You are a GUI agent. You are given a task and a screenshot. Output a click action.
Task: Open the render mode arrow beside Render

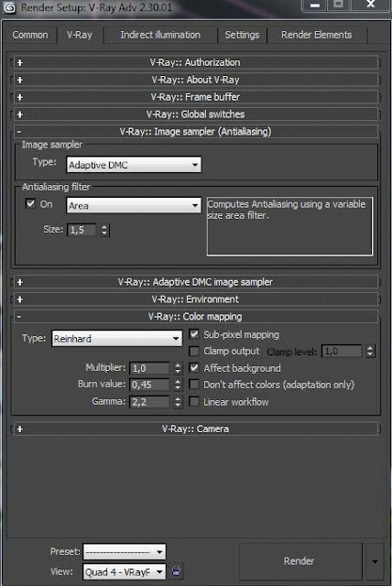(375, 561)
